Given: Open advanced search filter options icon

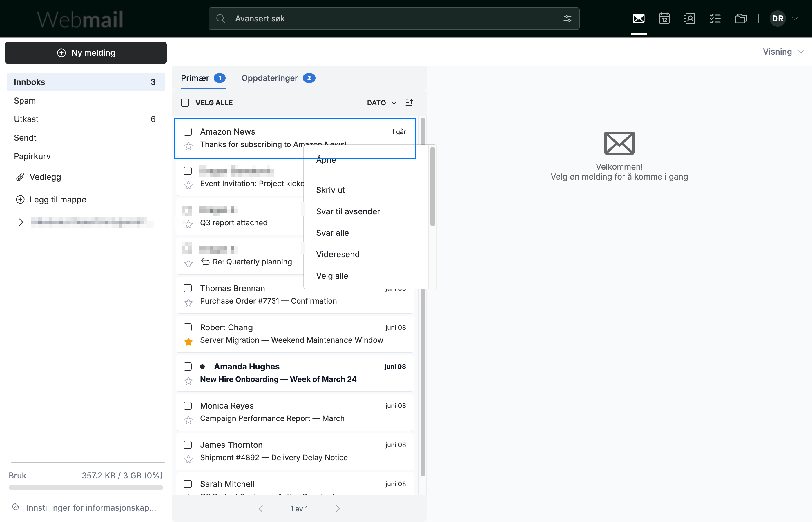Looking at the screenshot, I should [567, 19].
